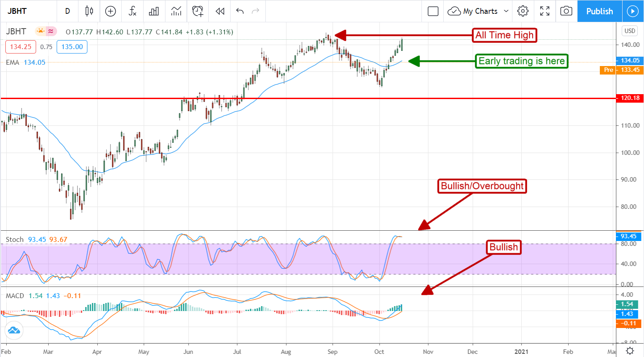Click the play icon beside Publish

pos(633,11)
